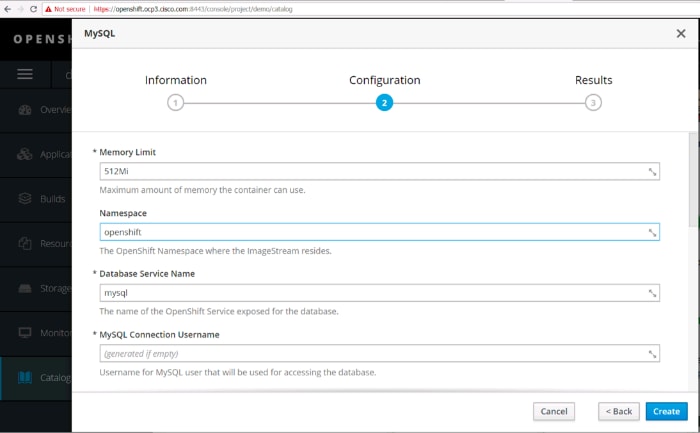Screen dimensions: 700x433
Task: Cancel the MySQL wizard
Action: pyautogui.click(x=554, y=411)
